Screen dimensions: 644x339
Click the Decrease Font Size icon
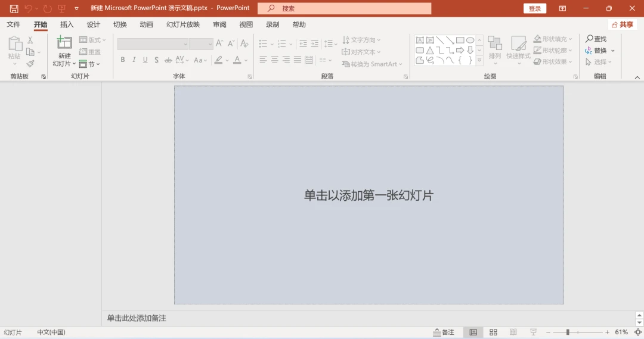coord(231,43)
